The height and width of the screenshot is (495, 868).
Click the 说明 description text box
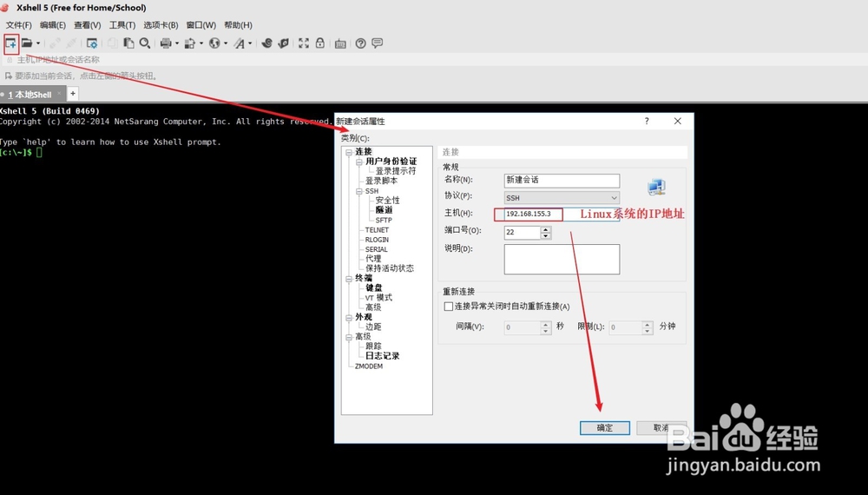[562, 259]
